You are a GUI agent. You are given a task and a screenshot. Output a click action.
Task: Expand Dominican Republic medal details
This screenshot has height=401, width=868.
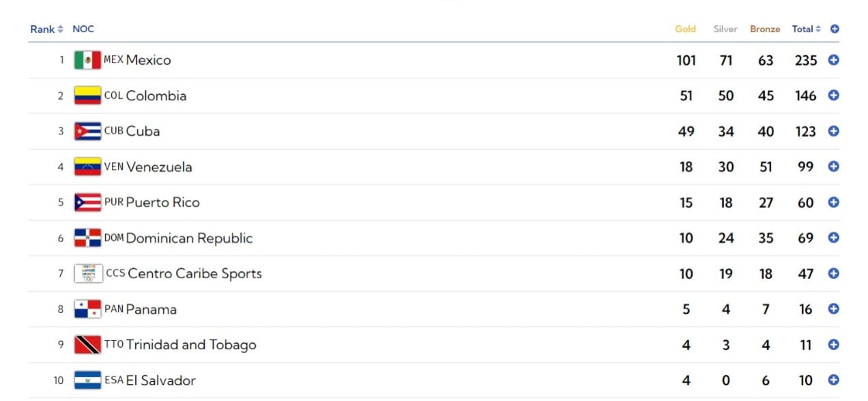(833, 238)
